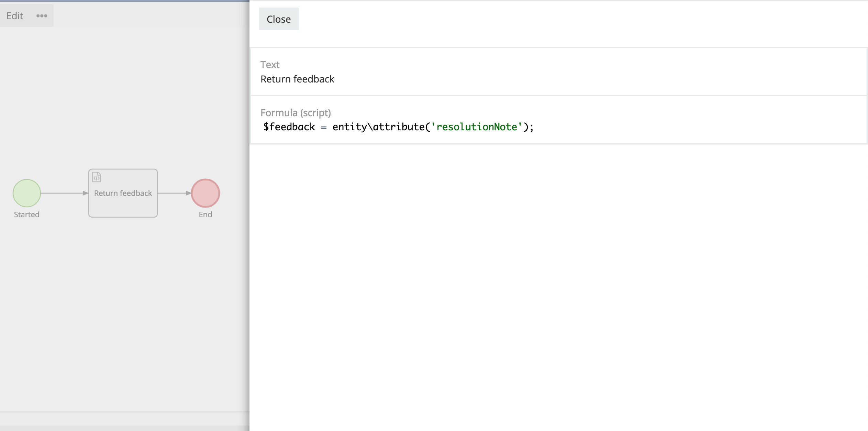This screenshot has height=431, width=868.
Task: Click the $feedback variable in formula
Action: click(x=289, y=127)
